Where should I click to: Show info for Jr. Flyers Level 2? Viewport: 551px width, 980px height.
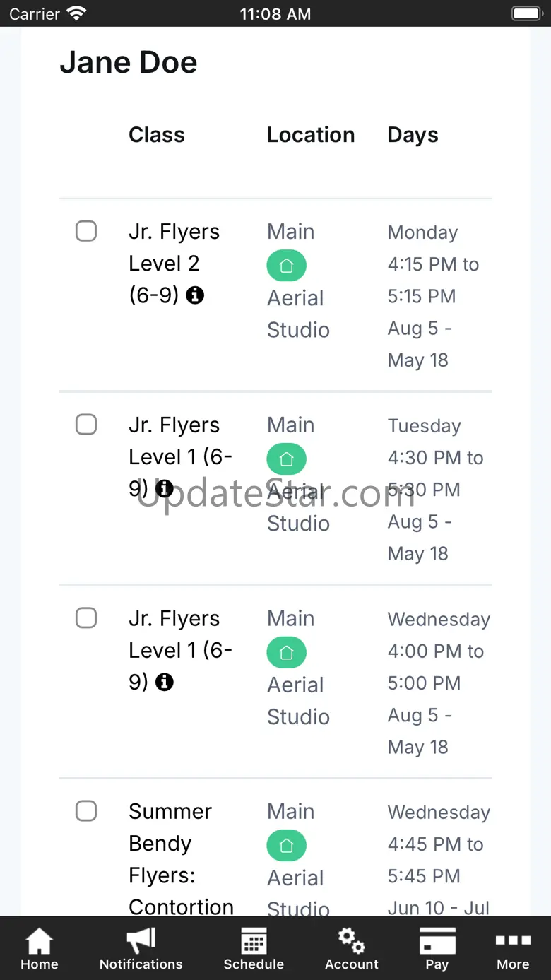click(x=195, y=295)
